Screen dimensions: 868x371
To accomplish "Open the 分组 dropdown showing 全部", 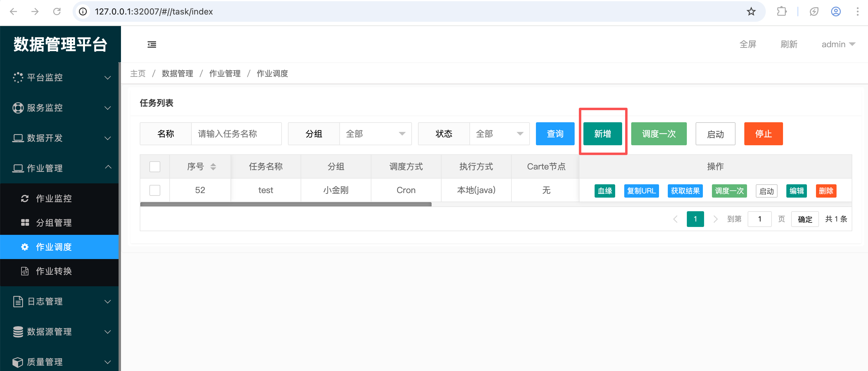I will click(375, 133).
